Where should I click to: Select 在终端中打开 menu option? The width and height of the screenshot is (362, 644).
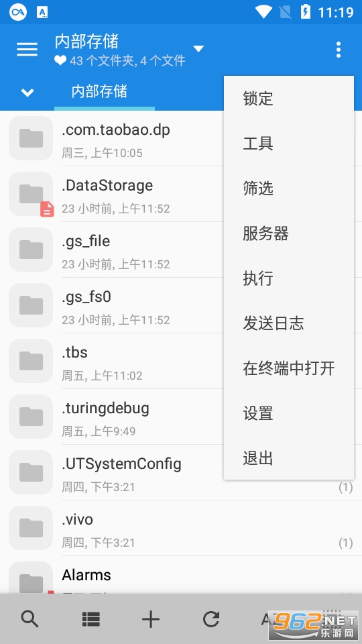[288, 368]
